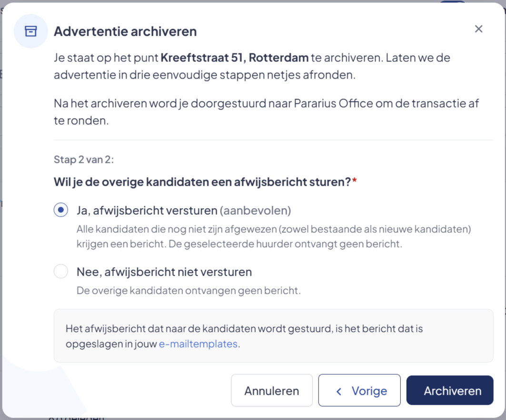Click the 'Nee, afwijsbericht niet versturen' label text
506x420 pixels.
tap(164, 272)
